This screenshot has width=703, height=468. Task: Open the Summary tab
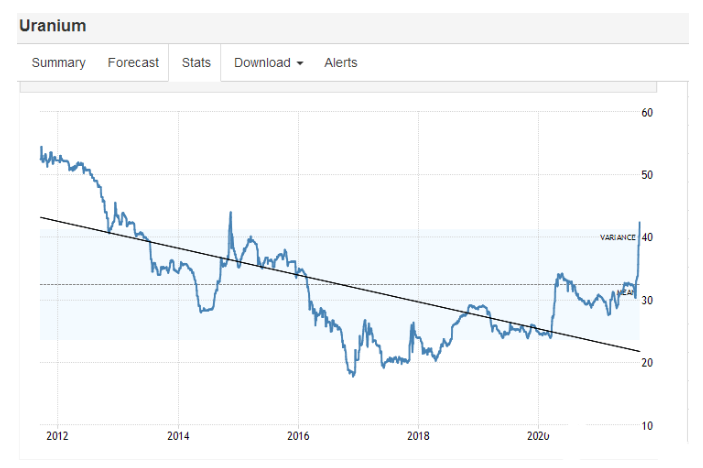58,62
